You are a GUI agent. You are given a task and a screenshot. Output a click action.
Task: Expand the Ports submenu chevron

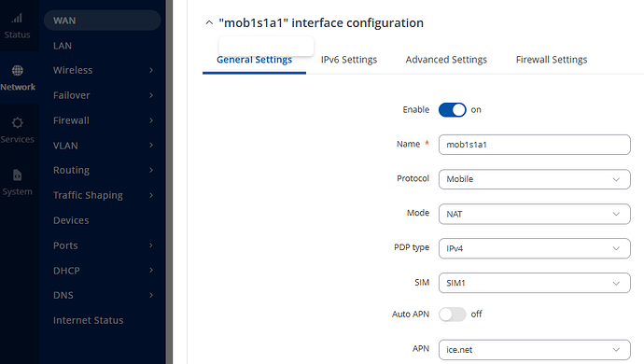click(x=151, y=245)
